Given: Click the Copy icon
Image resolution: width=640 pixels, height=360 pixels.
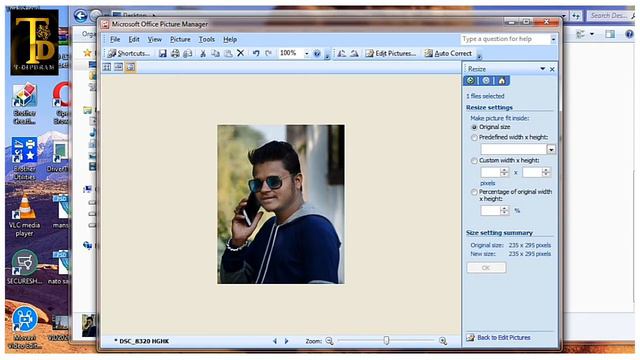Looking at the screenshot, I should point(216,53).
